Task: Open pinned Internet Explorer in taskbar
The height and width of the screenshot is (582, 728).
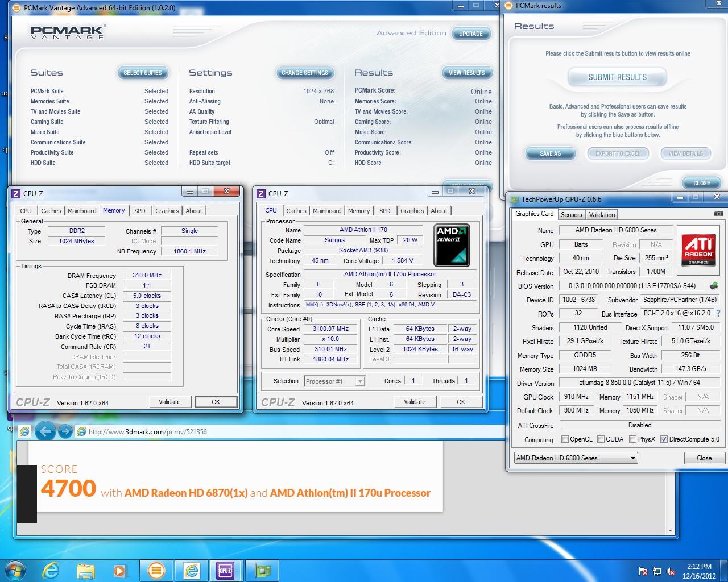Action: (x=51, y=570)
